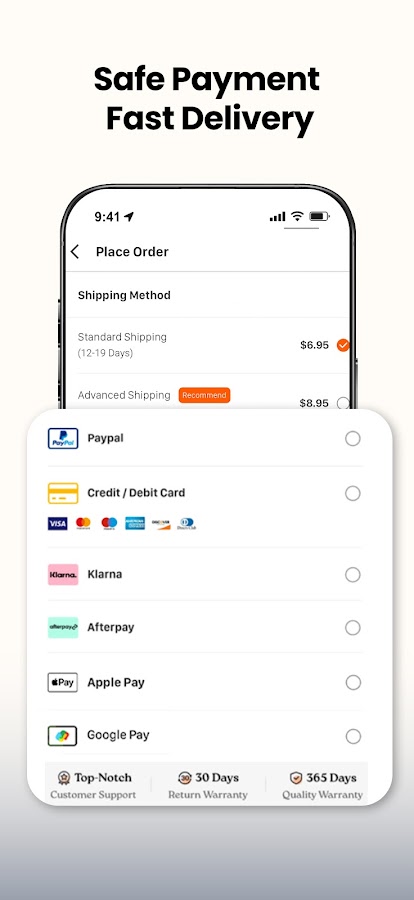Choose the Afterpay payment radio button
Screen dimensions: 414x900
(353, 628)
